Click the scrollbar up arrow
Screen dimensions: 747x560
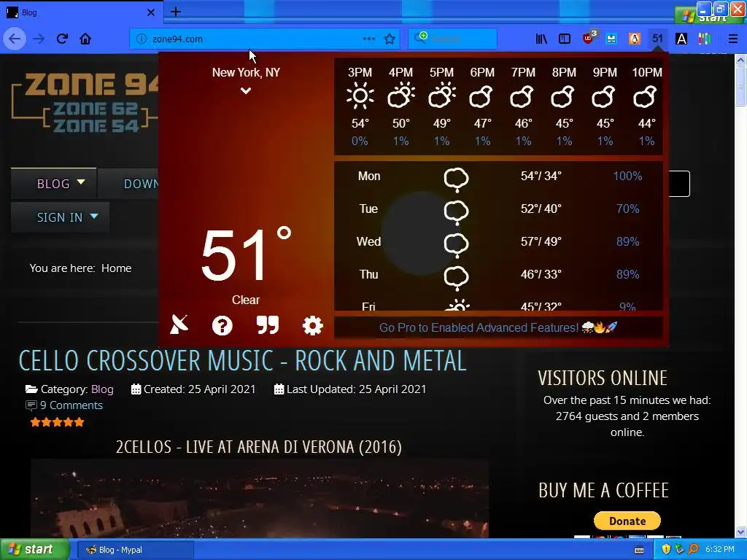(740, 60)
